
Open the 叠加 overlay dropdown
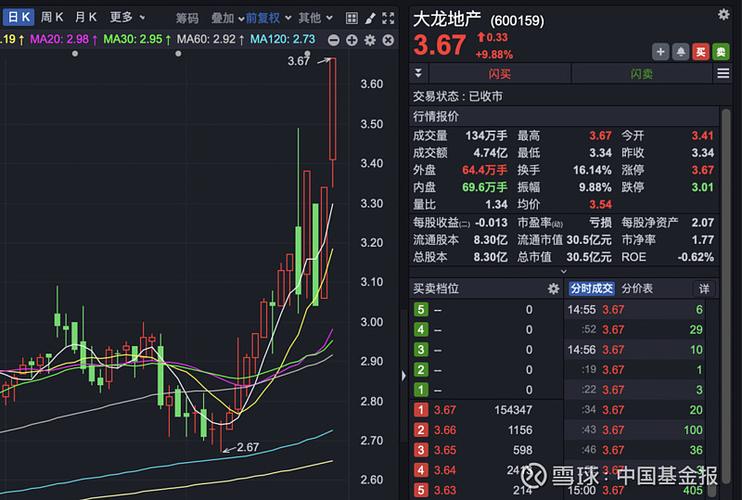click(x=227, y=18)
